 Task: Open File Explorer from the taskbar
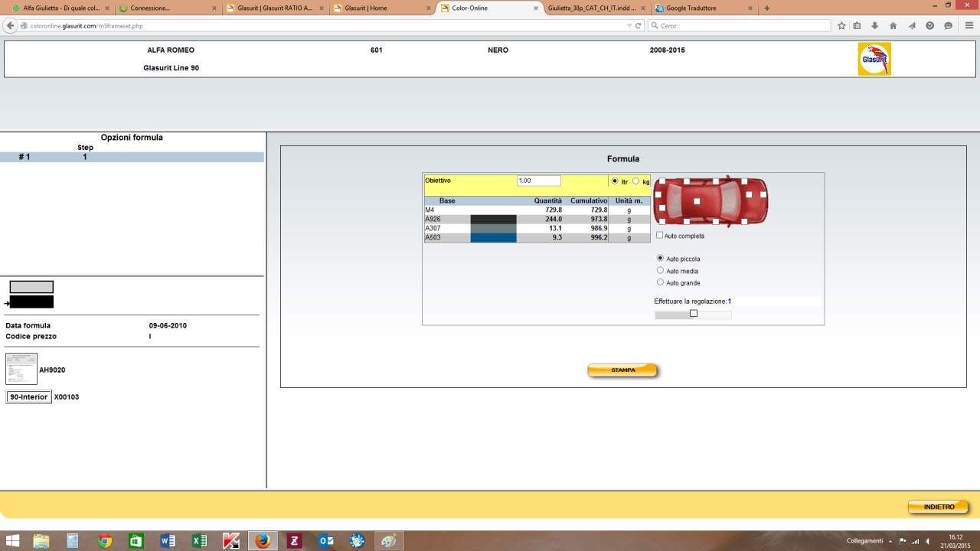point(41,541)
